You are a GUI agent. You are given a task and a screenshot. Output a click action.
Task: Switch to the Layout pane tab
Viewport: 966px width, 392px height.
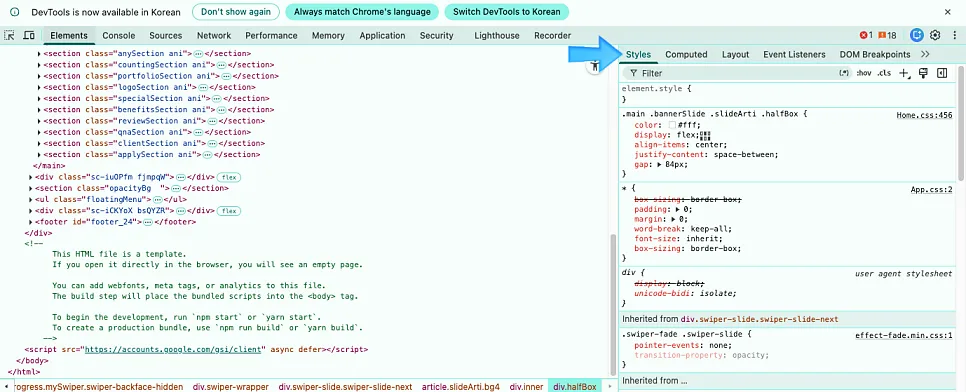[735, 54]
